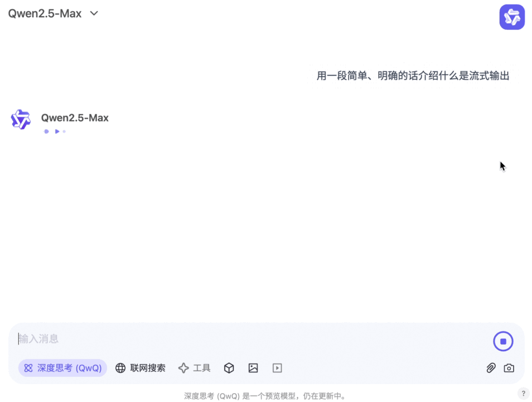Image resolution: width=532 pixels, height=402 pixels.
Task: Enable 联网搜索 web search
Action: 140,368
